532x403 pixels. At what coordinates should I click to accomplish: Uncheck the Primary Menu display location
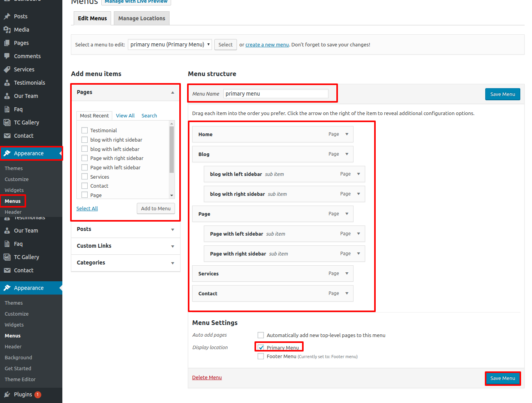pos(261,348)
